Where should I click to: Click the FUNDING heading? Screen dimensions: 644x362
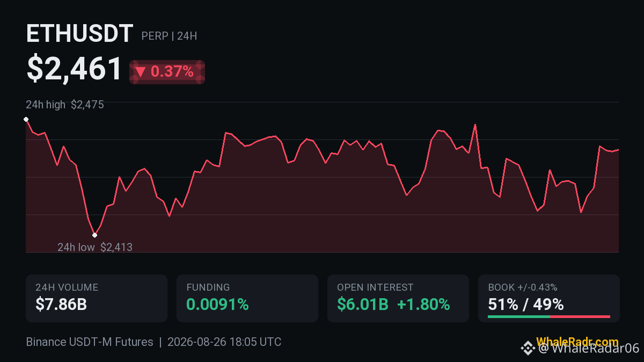pos(208,287)
